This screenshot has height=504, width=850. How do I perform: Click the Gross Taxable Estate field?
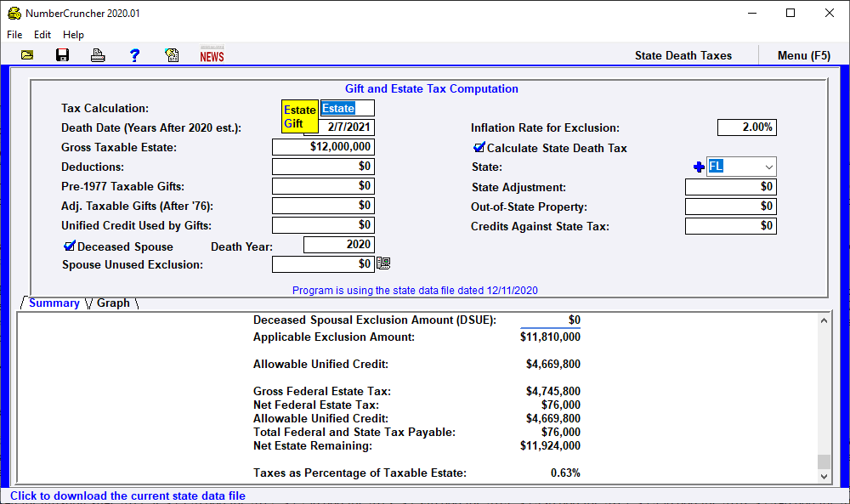click(323, 147)
